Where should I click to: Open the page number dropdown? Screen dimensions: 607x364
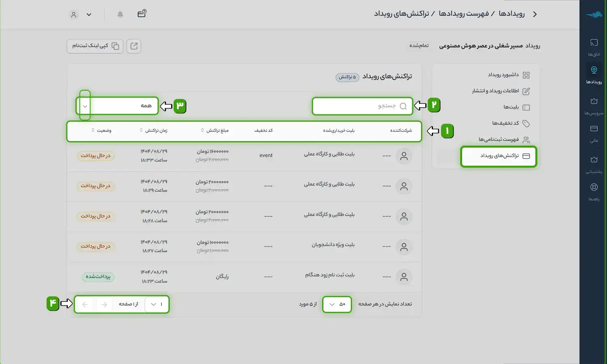pyautogui.click(x=156, y=304)
